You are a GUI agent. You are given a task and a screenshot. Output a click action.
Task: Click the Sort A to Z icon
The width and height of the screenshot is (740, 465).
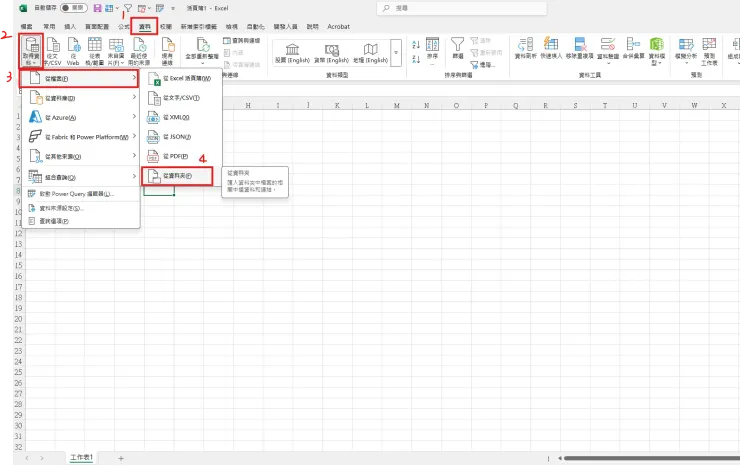[416, 44]
